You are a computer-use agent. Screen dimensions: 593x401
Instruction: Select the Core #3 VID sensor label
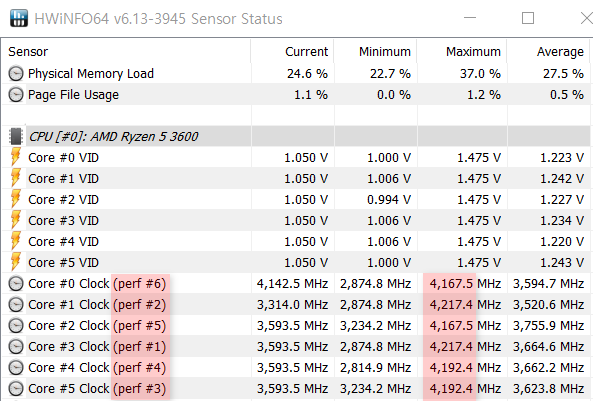64,221
